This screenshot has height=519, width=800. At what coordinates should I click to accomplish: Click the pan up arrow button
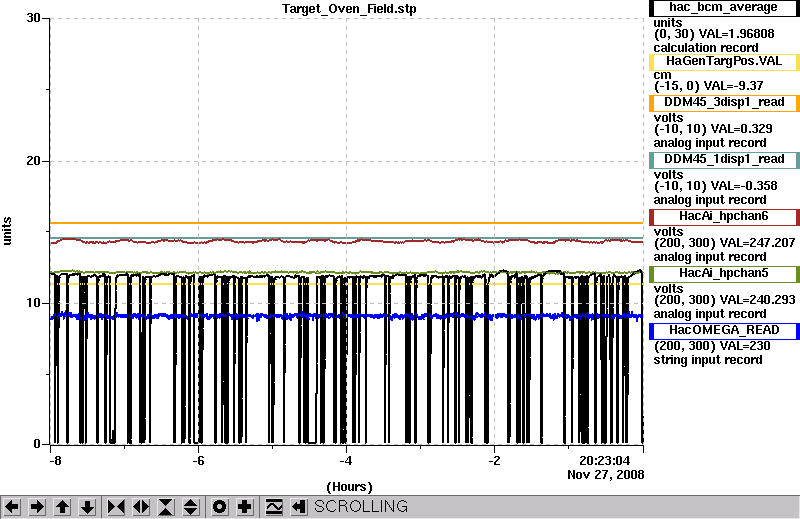[x=62, y=507]
